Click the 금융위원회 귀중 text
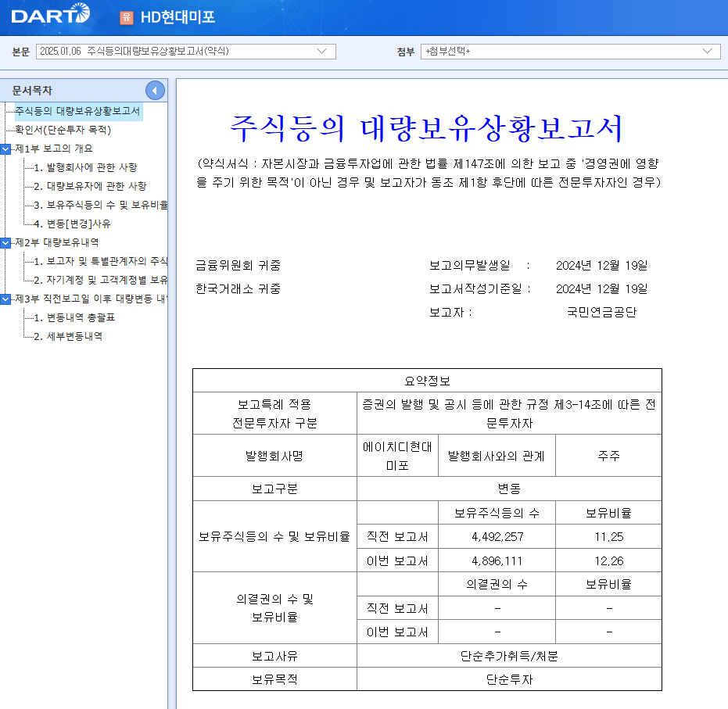 238,266
